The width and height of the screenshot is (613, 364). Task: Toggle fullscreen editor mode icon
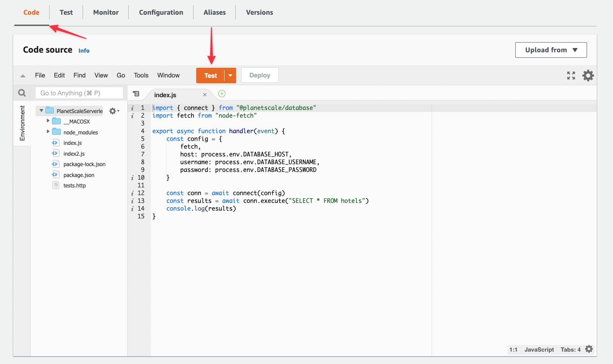(571, 76)
